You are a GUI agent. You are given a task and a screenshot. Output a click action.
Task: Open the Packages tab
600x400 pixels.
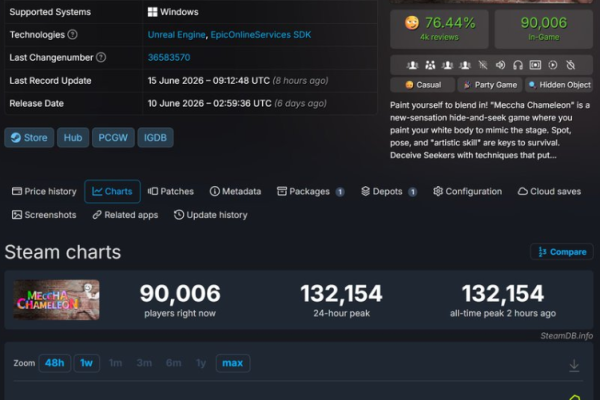click(x=310, y=191)
